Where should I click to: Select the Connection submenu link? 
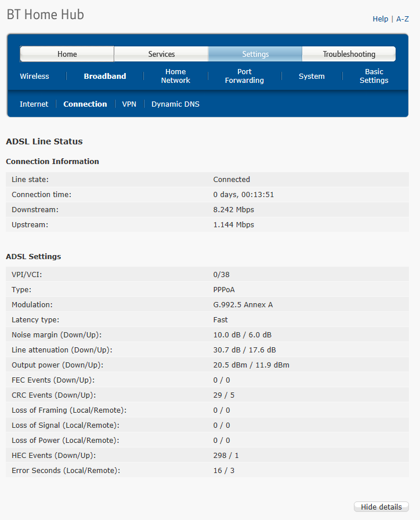pyautogui.click(x=85, y=104)
